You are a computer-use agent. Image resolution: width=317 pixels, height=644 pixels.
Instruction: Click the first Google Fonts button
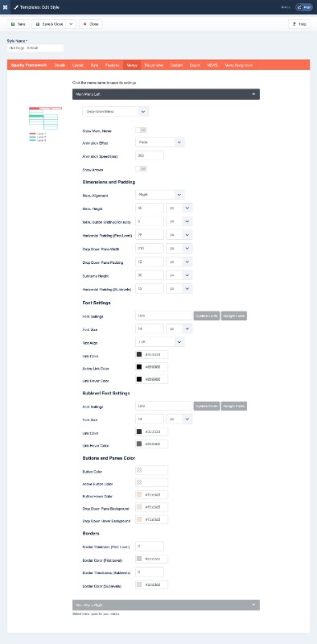click(x=234, y=316)
